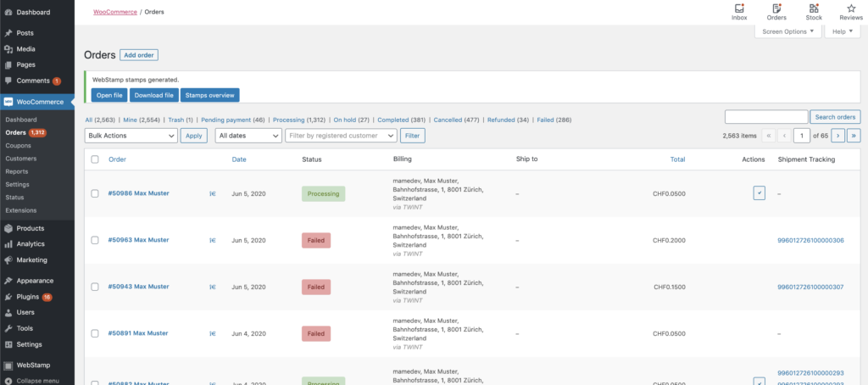Check the checkbox for order #50963
This screenshot has width=868, height=385.
click(95, 240)
